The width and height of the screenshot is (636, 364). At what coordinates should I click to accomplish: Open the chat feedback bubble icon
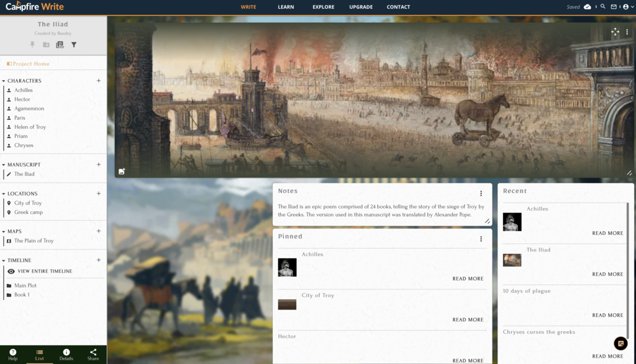[x=620, y=344]
